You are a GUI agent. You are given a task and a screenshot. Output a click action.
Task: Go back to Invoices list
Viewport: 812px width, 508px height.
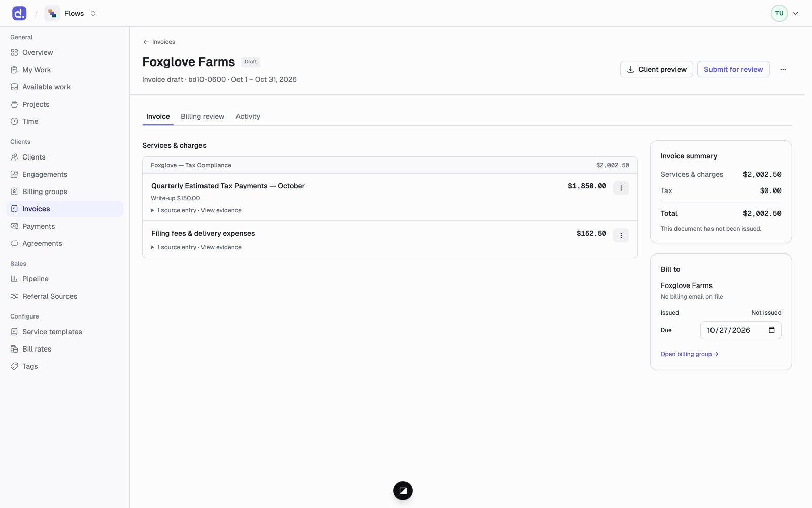pos(159,42)
